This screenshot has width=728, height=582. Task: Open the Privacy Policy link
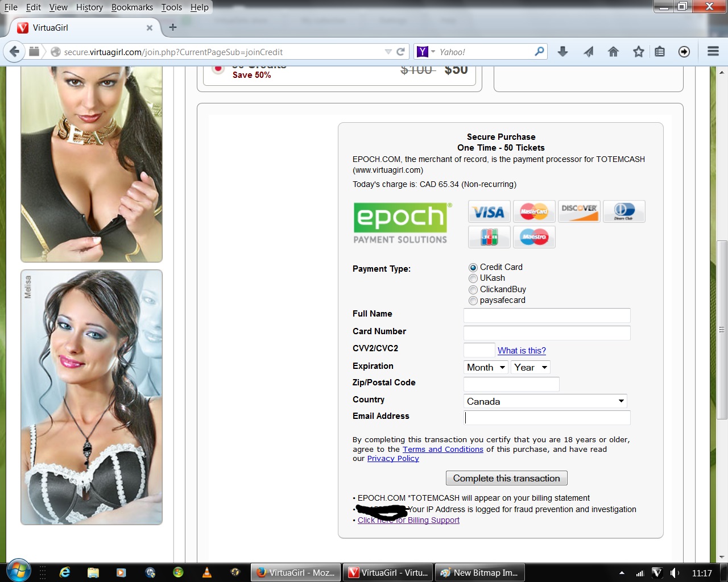(x=393, y=459)
